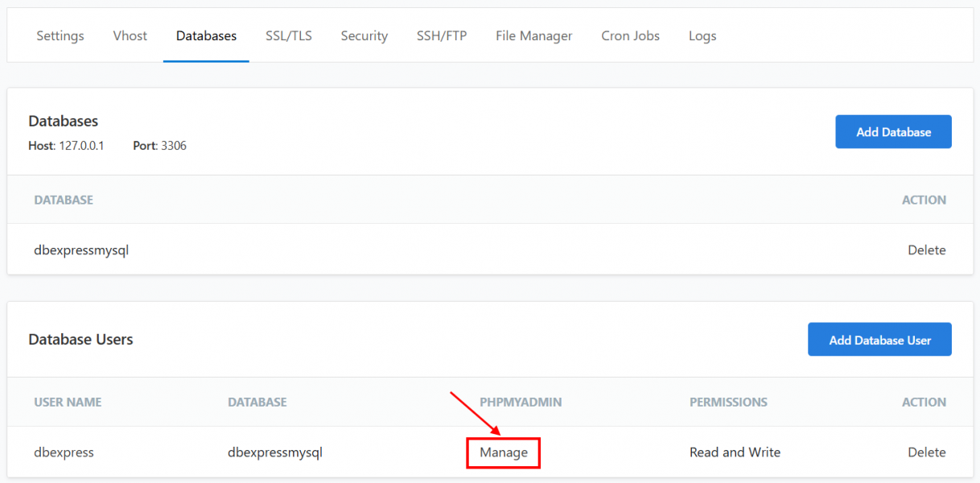
Task: Show the Logs tab
Action: (702, 36)
